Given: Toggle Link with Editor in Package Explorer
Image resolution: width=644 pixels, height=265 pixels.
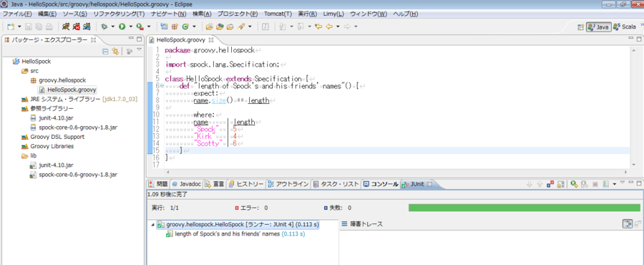Looking at the screenshot, I should point(115,52).
